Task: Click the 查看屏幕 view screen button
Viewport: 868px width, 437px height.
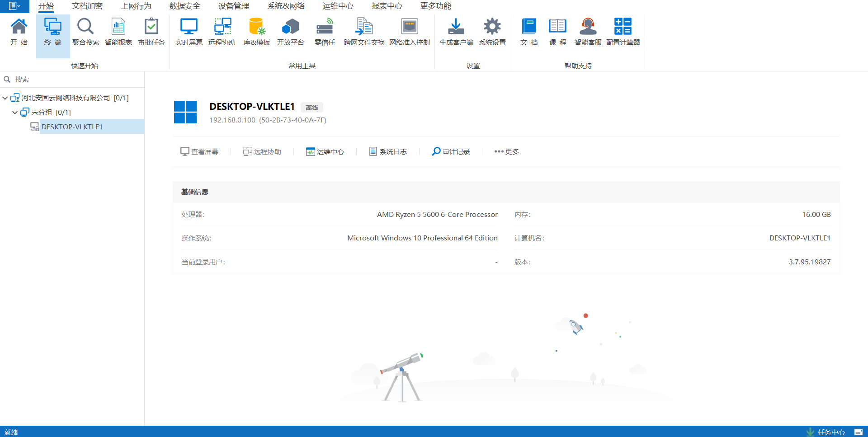Action: (x=199, y=152)
